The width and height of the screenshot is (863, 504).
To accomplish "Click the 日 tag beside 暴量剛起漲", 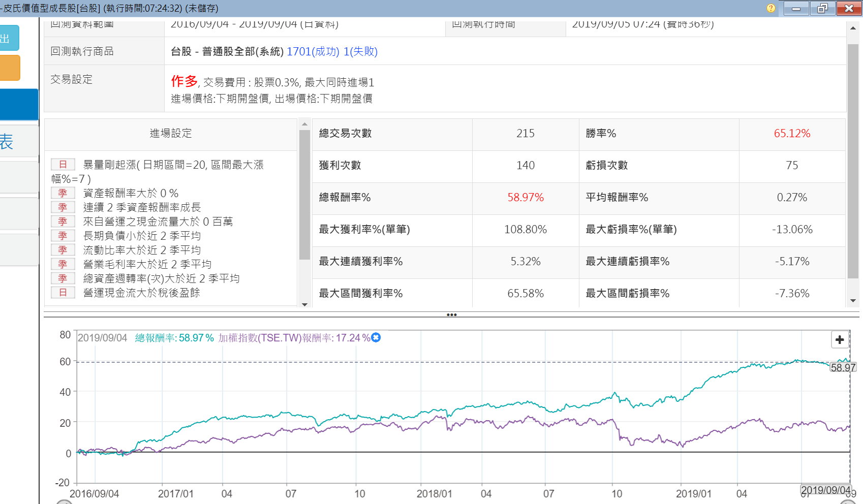I will pyautogui.click(x=63, y=165).
